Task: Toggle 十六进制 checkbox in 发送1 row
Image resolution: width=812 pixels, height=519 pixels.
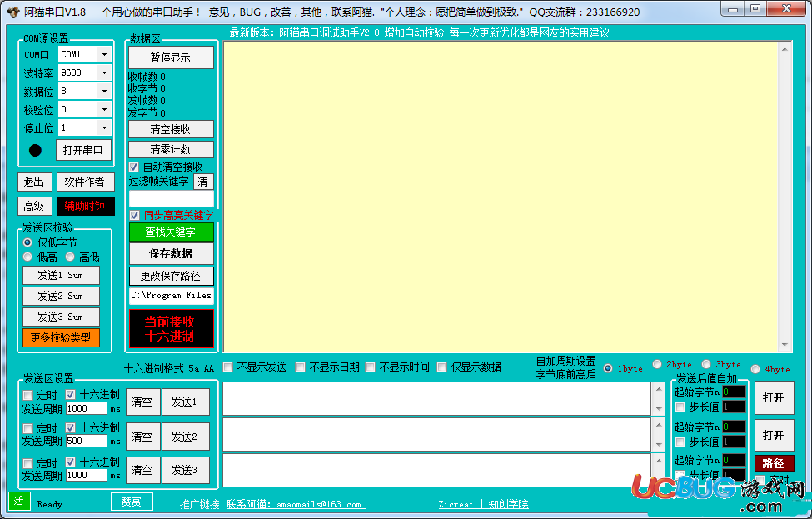Action: tap(71, 395)
